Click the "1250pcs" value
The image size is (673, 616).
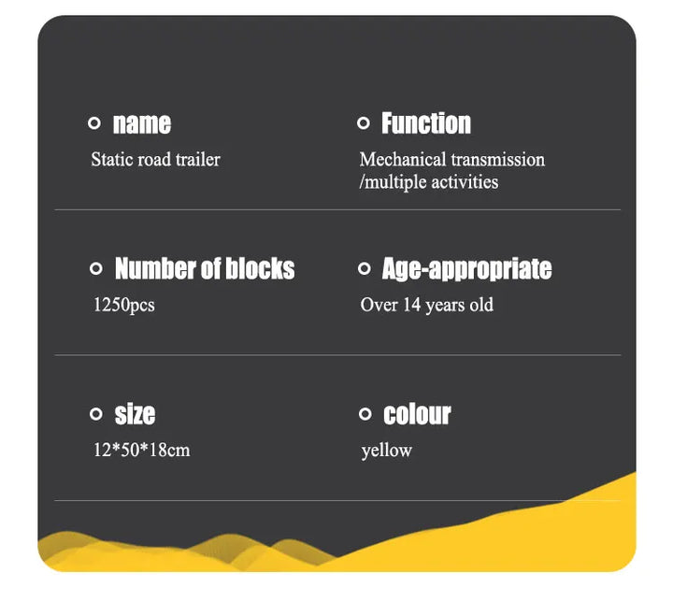point(123,306)
